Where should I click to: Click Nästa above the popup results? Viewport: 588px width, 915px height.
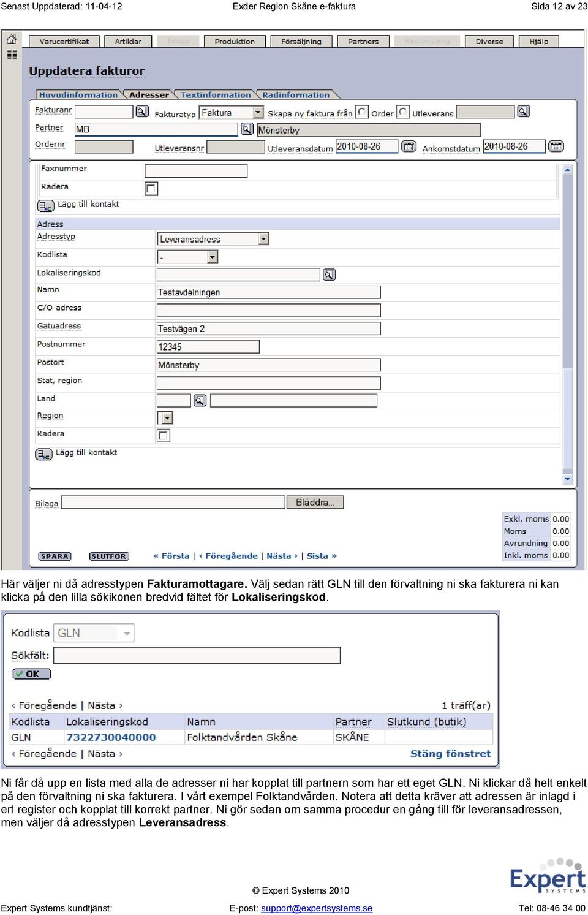(x=105, y=705)
